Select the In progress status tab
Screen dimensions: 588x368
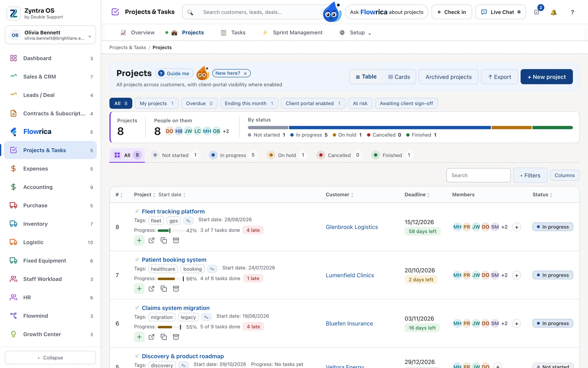click(x=233, y=155)
